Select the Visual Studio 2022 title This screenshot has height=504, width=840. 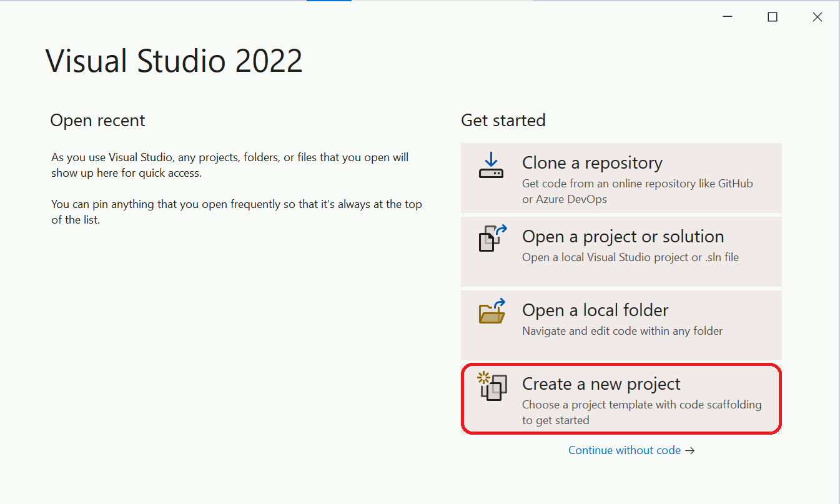point(174,60)
